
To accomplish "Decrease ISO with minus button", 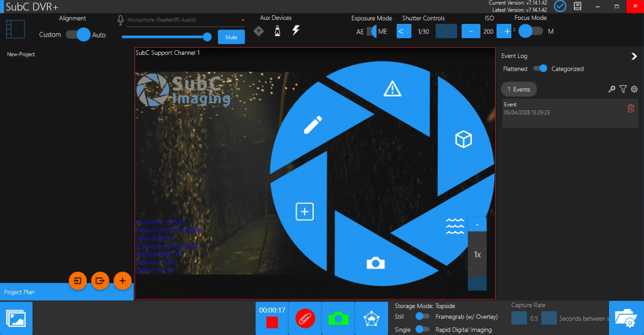I will click(x=471, y=32).
